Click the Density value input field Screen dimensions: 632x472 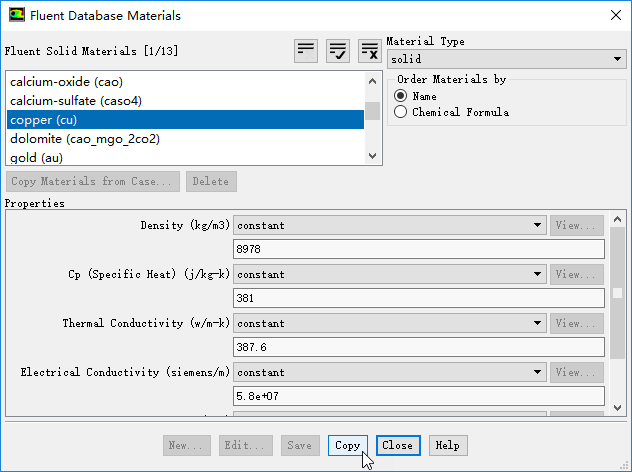tap(419, 249)
